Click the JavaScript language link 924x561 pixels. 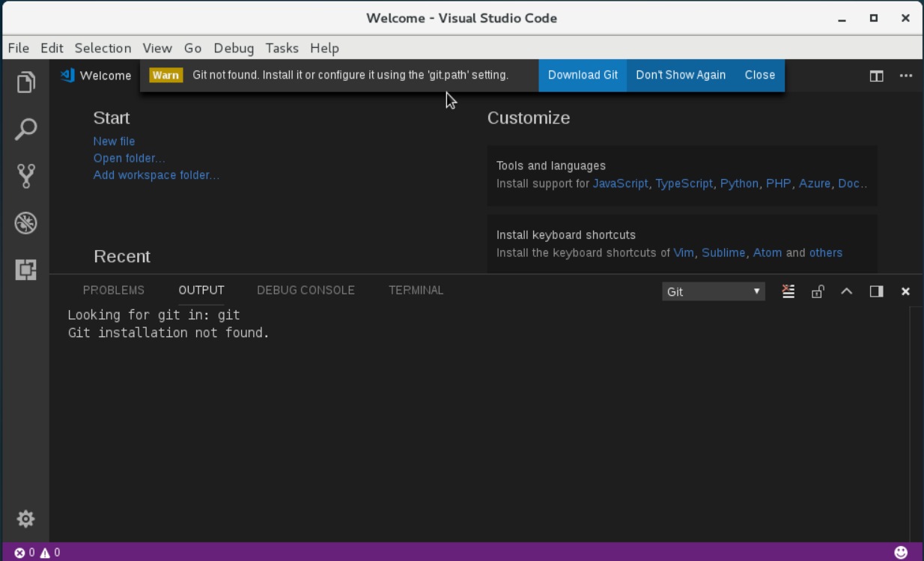[620, 184]
